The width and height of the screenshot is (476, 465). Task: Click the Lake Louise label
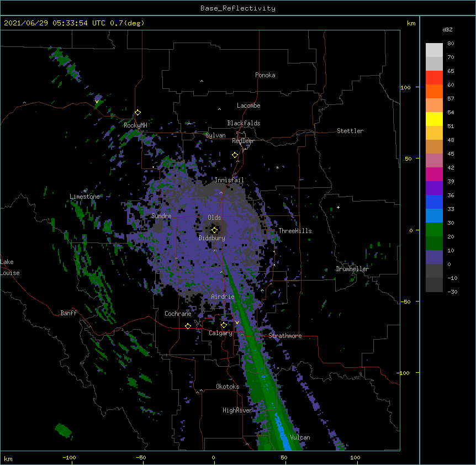[10, 267]
